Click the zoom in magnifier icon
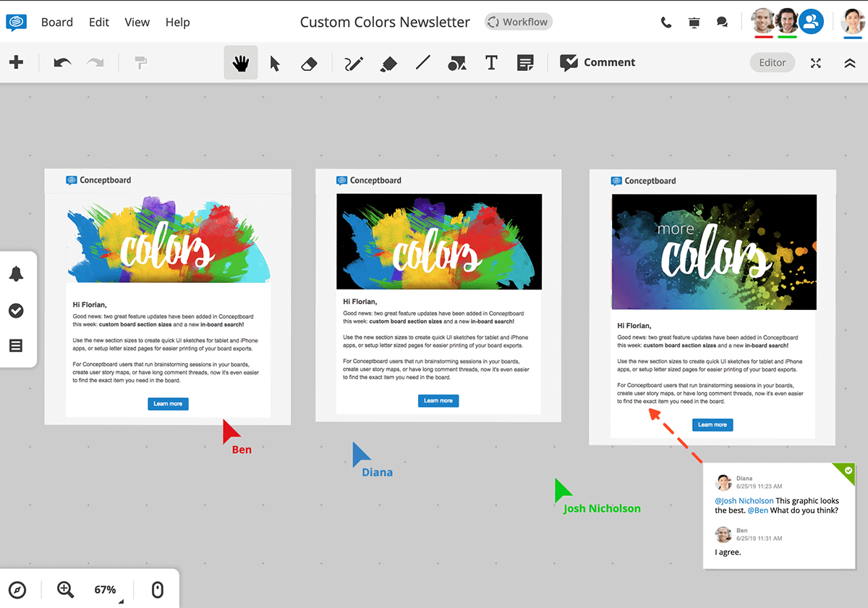Image resolution: width=868 pixels, height=608 pixels. [66, 590]
